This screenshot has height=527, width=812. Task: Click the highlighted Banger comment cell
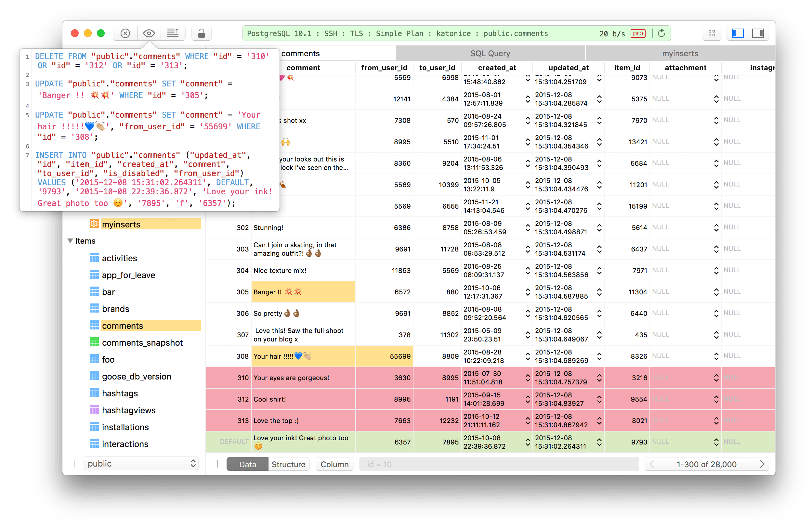(303, 292)
